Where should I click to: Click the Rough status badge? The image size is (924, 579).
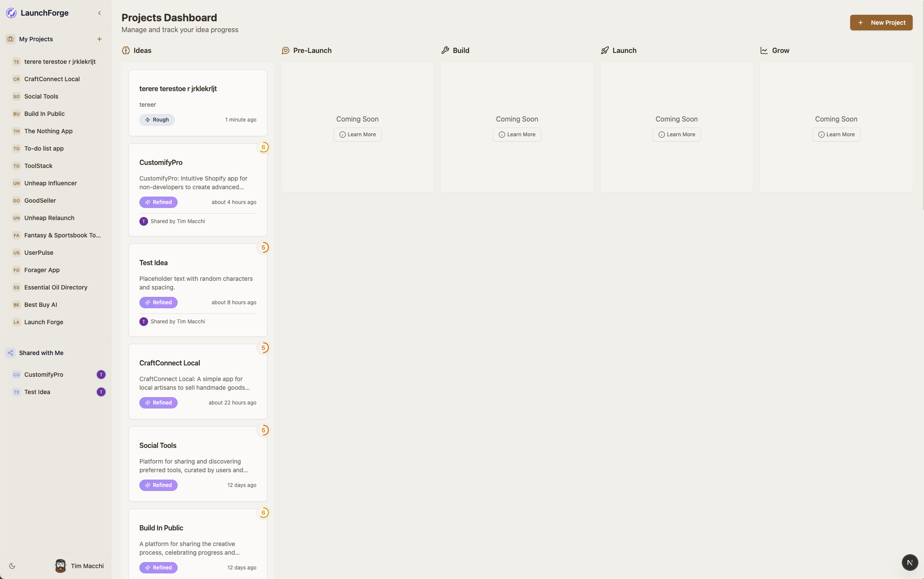click(x=157, y=120)
